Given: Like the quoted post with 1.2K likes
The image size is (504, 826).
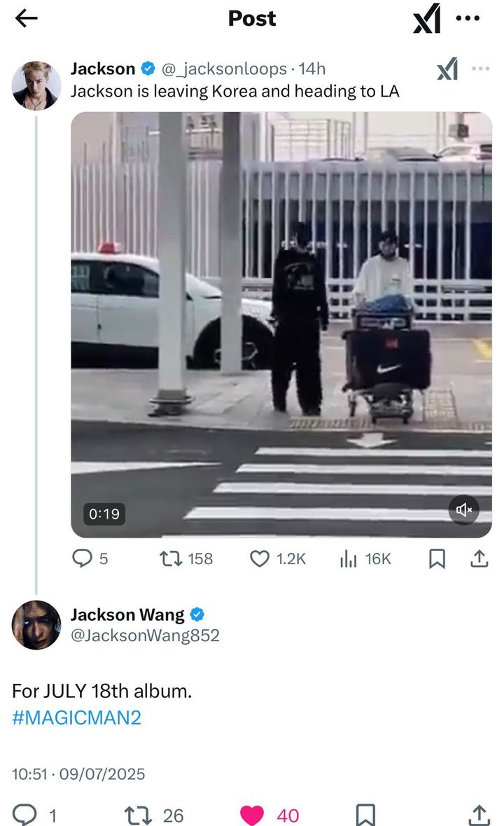Looking at the screenshot, I should 277,559.
